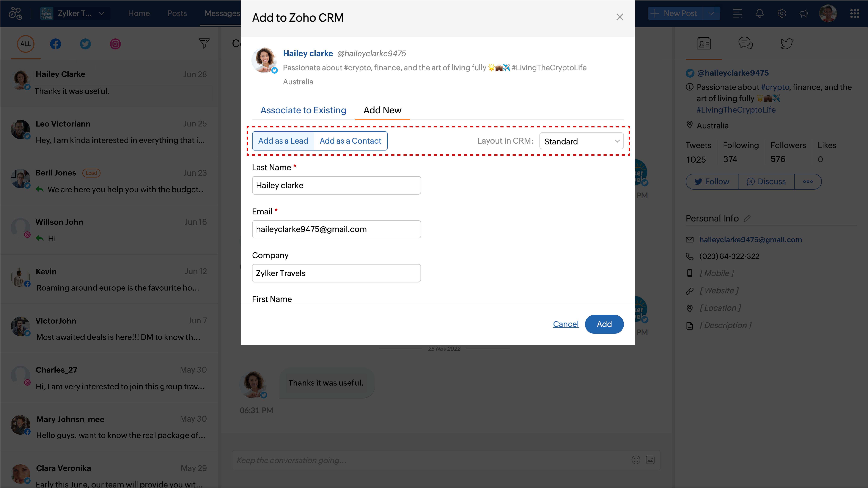The image size is (868, 488).
Task: Open the Layout in CRM Standard dropdown
Action: (x=581, y=141)
